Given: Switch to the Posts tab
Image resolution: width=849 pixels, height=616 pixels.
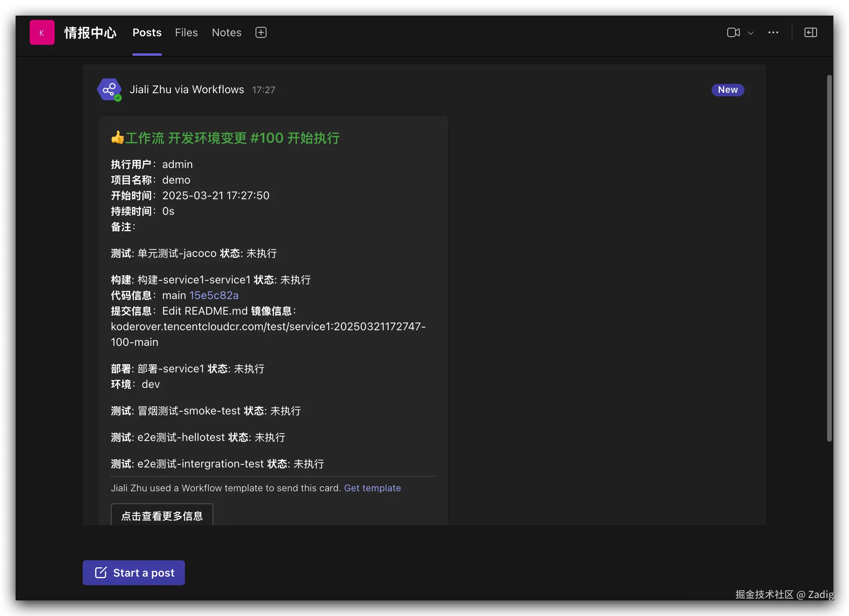Looking at the screenshot, I should coord(147,33).
